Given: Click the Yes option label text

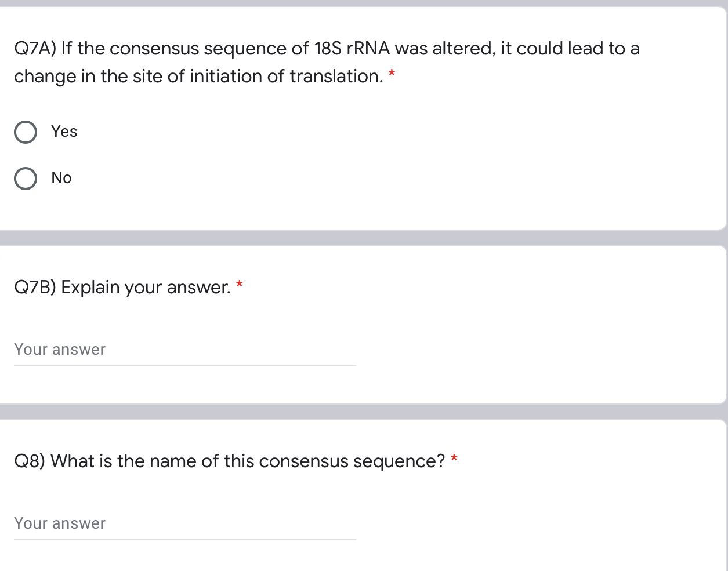Looking at the screenshot, I should [x=64, y=132].
